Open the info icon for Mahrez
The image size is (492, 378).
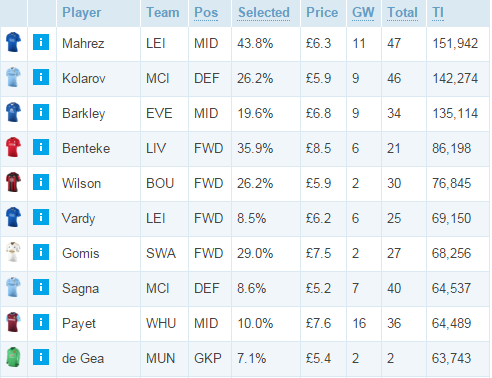pyautogui.click(x=41, y=42)
